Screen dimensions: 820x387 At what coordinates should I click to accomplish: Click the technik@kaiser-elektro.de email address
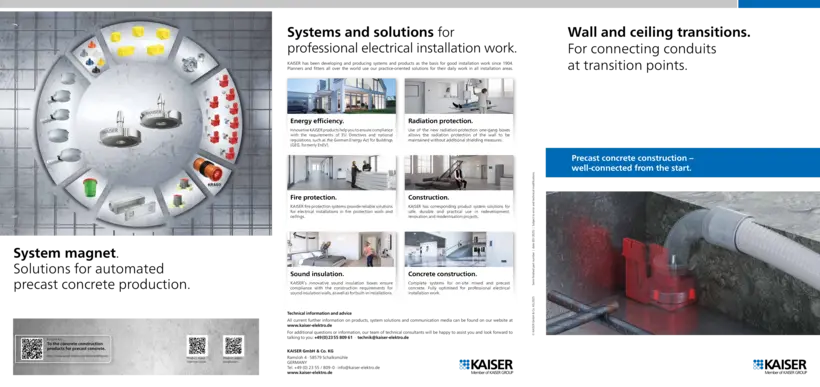point(383,337)
